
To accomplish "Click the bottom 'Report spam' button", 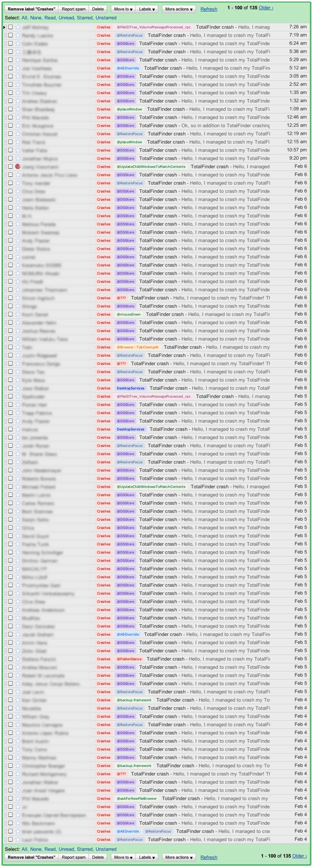I will coord(74,857).
